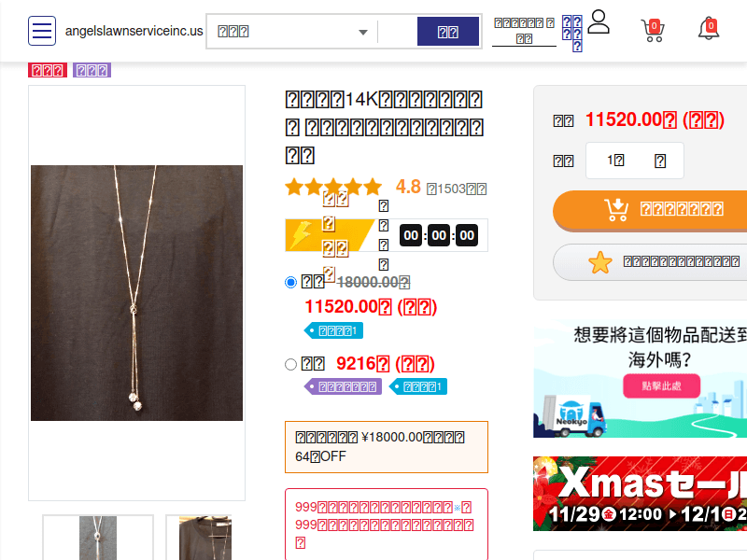The height and width of the screenshot is (560, 747).
Task: Click the cart icon on orange button
Action: 616,209
